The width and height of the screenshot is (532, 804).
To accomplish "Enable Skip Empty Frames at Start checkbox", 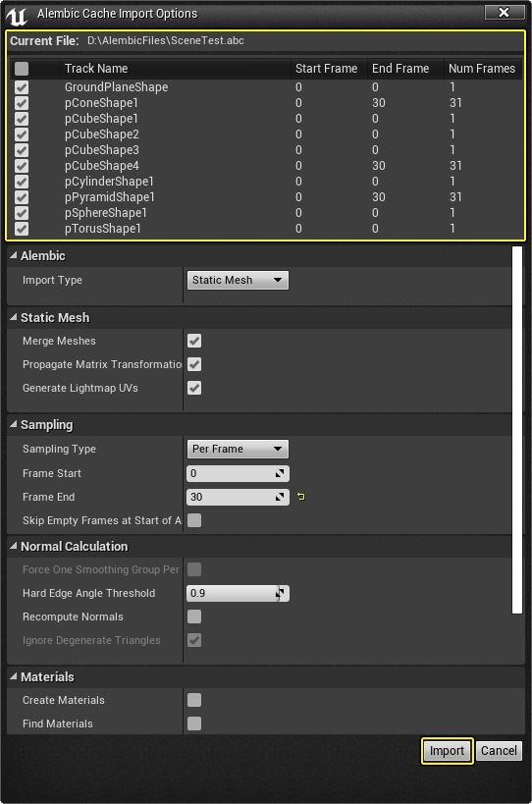I will tap(194, 520).
